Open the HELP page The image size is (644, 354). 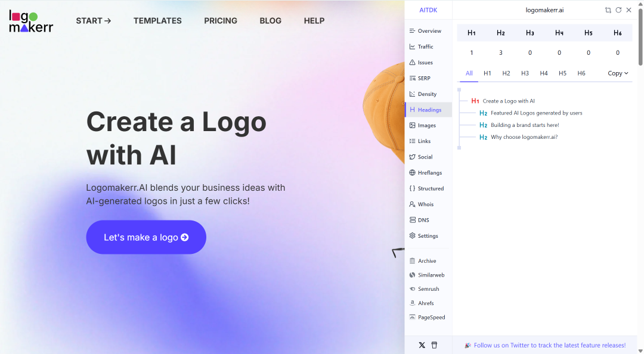coord(314,20)
